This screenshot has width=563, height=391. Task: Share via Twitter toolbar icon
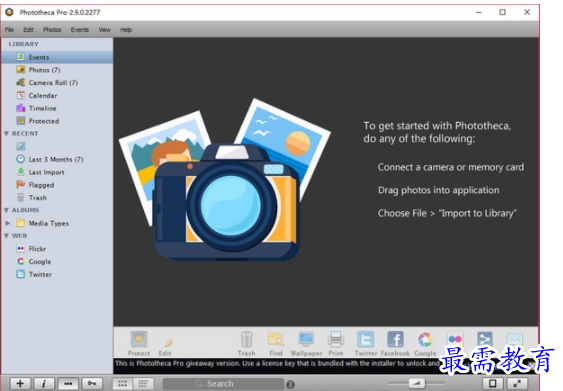(x=366, y=344)
